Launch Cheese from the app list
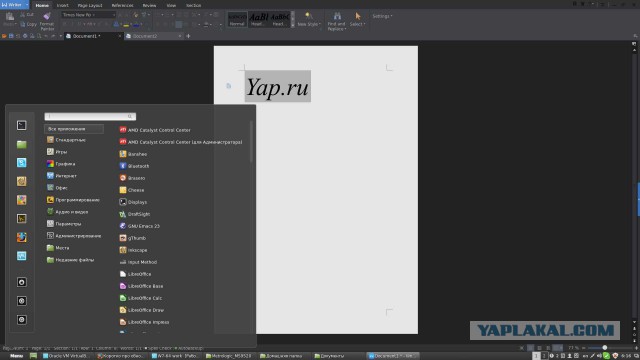Image resolution: width=640 pixels, height=360 pixels. (x=131, y=190)
